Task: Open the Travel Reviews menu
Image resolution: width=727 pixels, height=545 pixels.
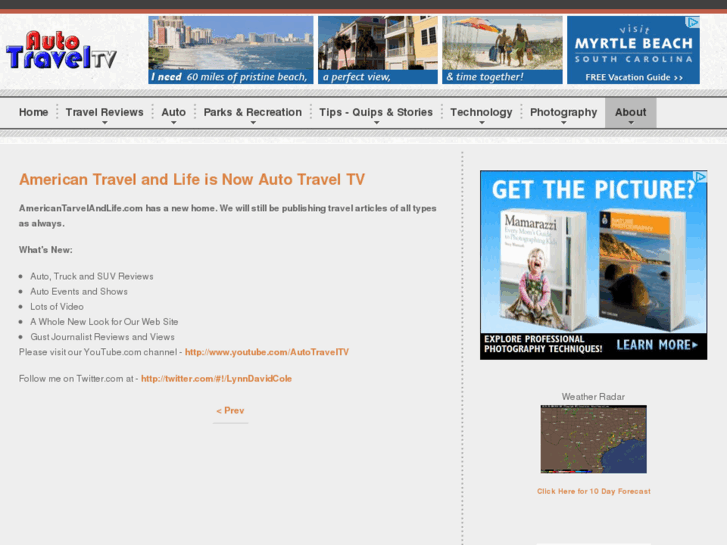Action: point(104,112)
